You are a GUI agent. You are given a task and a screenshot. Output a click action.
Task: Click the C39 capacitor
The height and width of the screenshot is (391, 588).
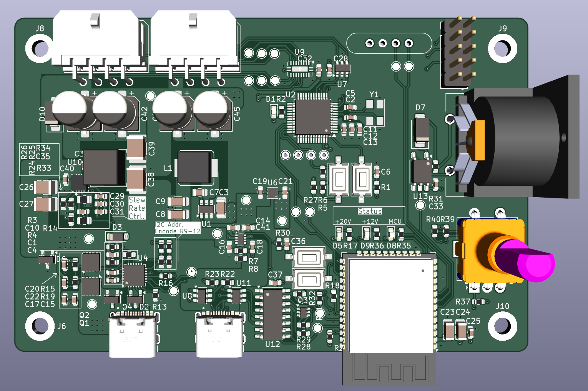[136, 148]
